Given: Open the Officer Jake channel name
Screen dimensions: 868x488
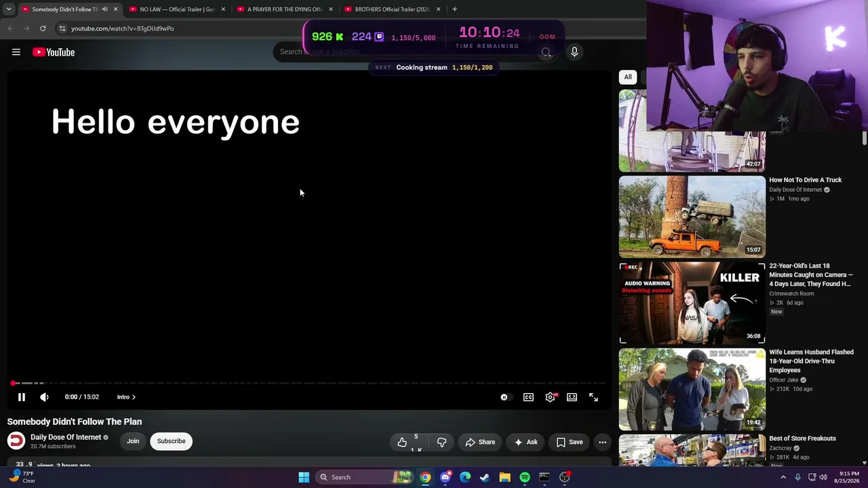Looking at the screenshot, I should (x=785, y=380).
